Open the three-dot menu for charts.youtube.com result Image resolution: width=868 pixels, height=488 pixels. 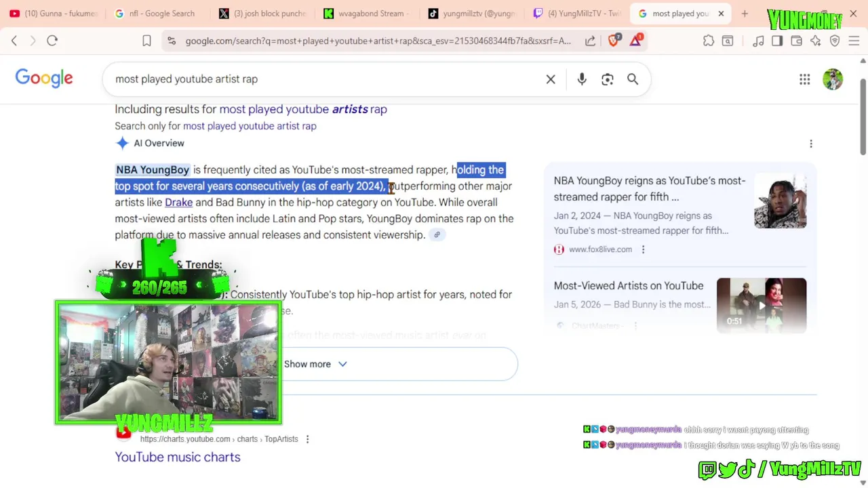click(307, 439)
